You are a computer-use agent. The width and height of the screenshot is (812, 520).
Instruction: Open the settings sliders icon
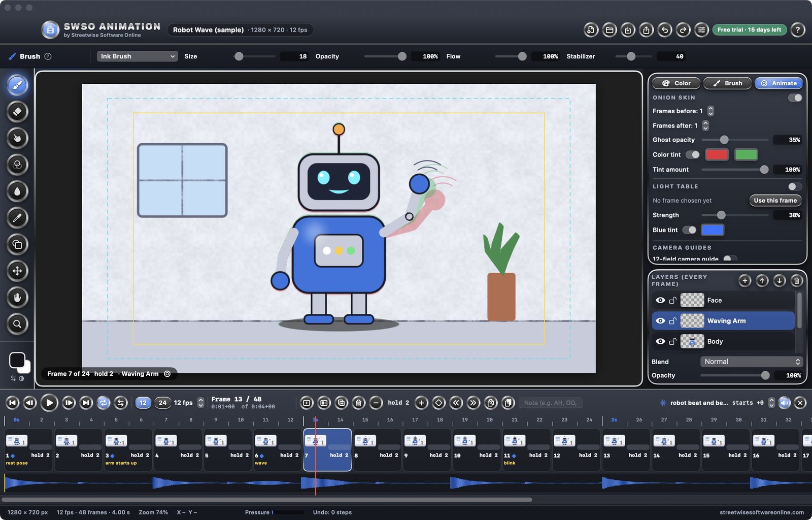[701, 30]
